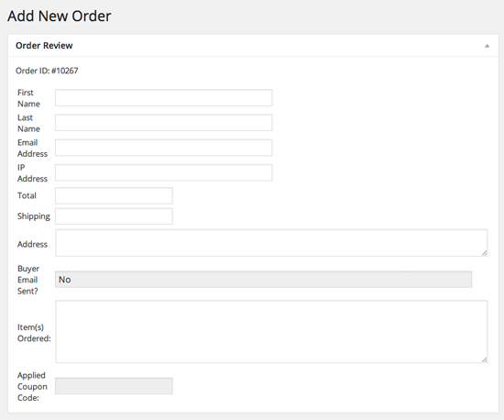The image size is (504, 420).
Task: Select the Total input box
Action: 114,196
